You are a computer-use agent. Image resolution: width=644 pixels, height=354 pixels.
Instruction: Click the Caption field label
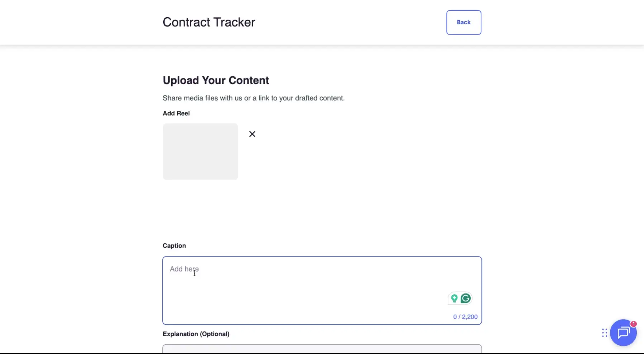coord(174,245)
